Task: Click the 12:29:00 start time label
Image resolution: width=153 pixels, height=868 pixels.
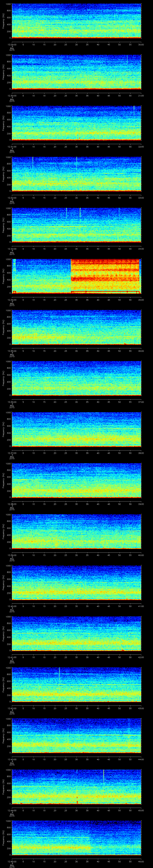Action: 12,44
